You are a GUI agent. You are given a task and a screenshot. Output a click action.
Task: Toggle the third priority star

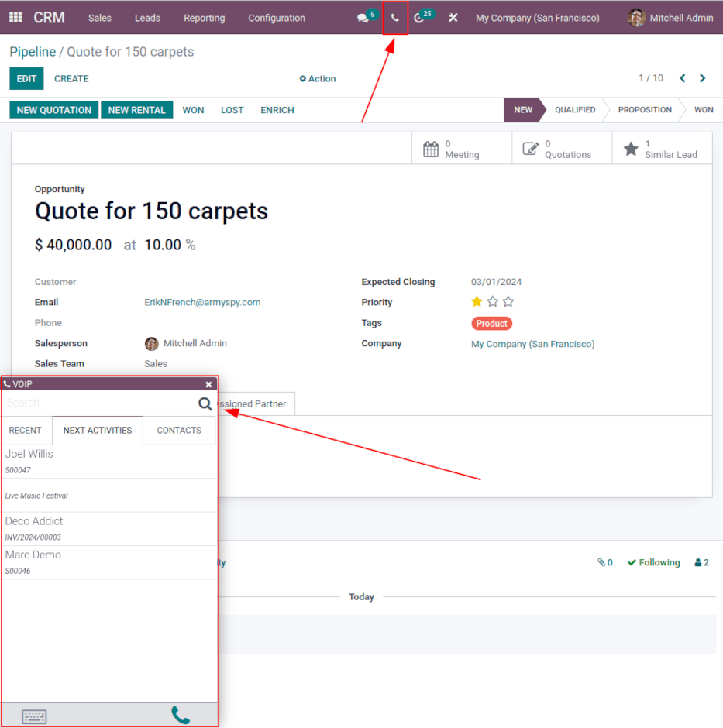pyautogui.click(x=508, y=302)
